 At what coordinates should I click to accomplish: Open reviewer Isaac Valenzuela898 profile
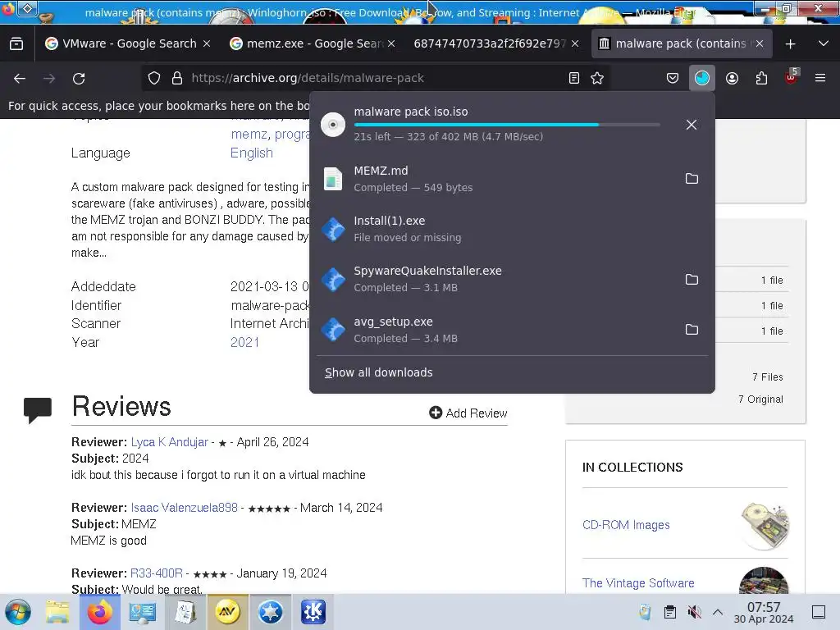(x=185, y=507)
